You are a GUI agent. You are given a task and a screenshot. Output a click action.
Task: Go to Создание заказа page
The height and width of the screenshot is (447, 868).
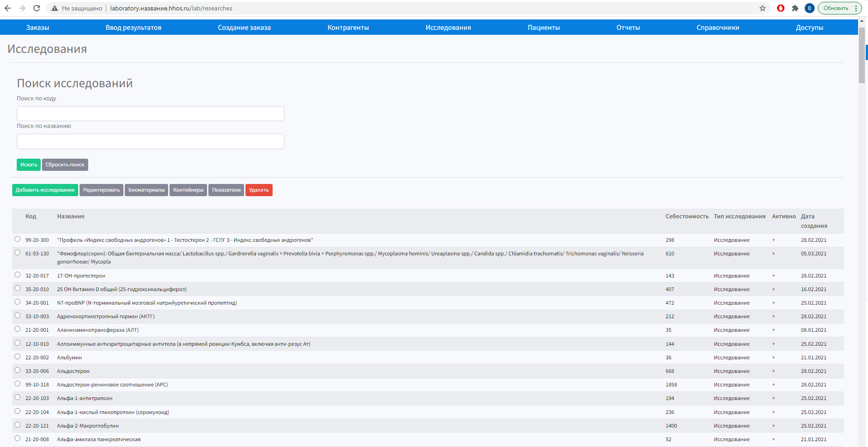pos(244,28)
